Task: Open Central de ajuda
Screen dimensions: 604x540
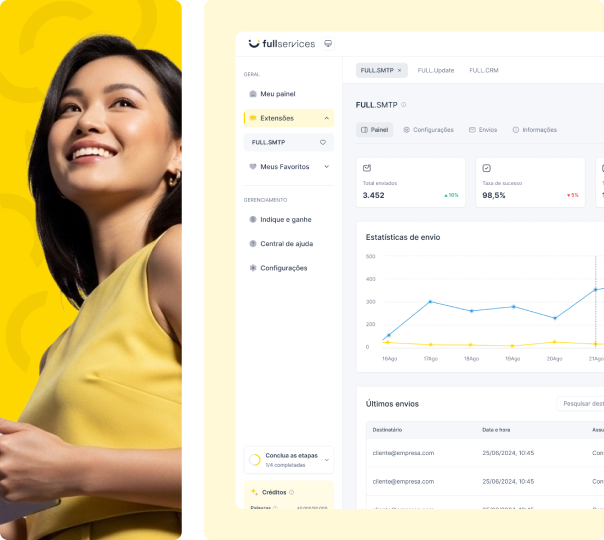Action: tap(285, 244)
